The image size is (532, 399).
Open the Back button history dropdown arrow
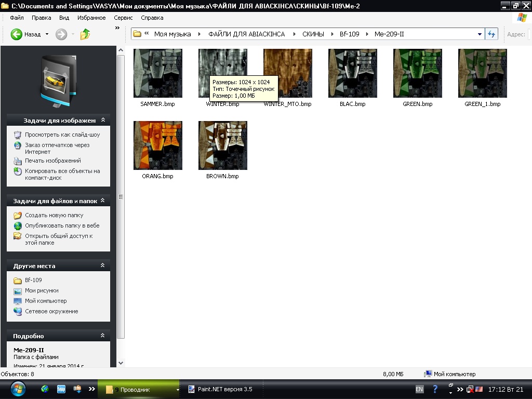point(47,34)
